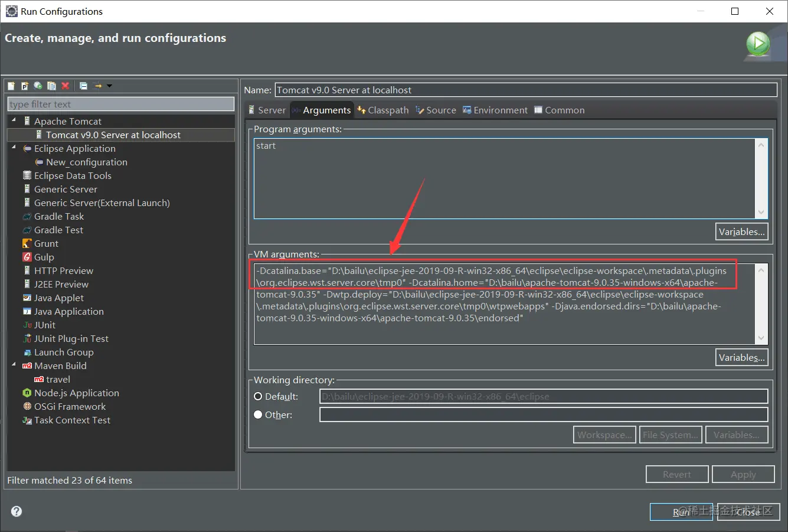Collapse all configurations in the tree
The width and height of the screenshot is (788, 532).
click(83, 86)
